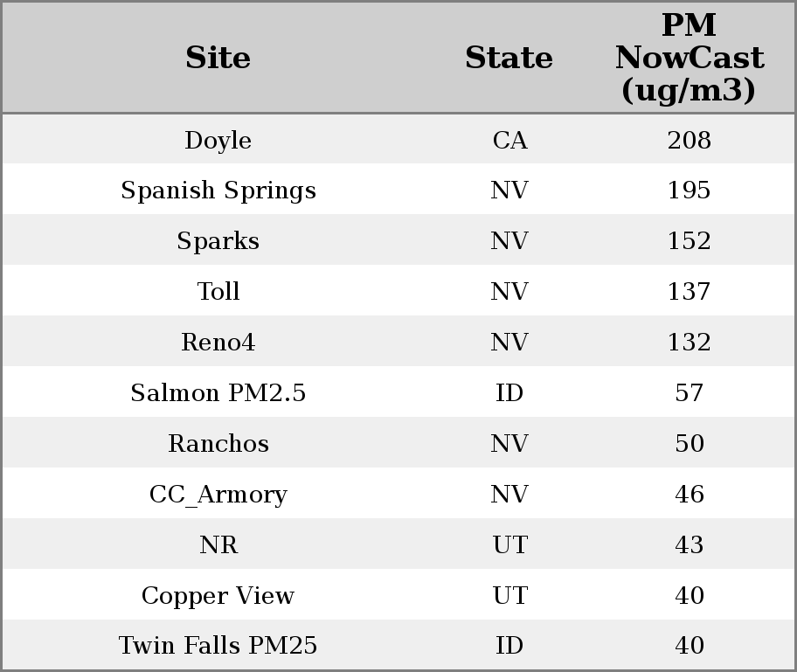Click the State column header
797x672 pixels.
click(x=509, y=59)
